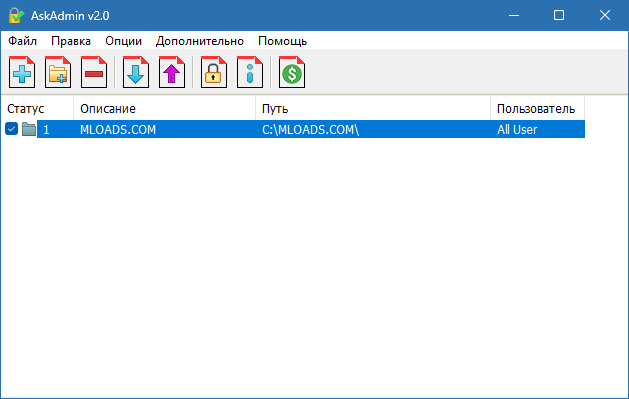Maximize the AskAdmin window

pyautogui.click(x=559, y=15)
